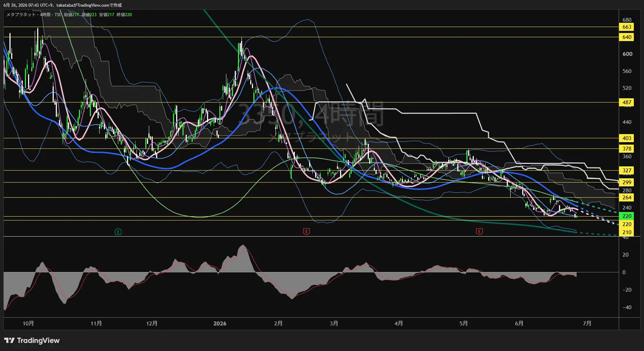
Task: Click the 始値217 open value in legend
Action: [x=72, y=15]
